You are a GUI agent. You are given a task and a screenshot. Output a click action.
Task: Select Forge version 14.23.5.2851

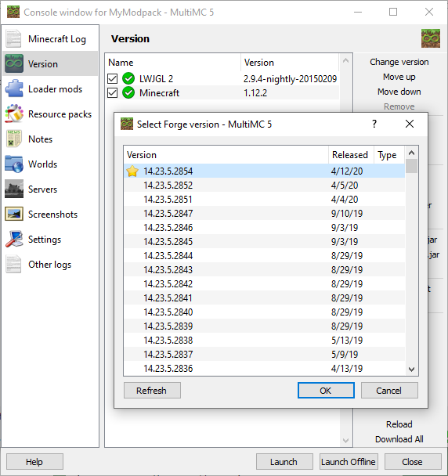pos(264,199)
